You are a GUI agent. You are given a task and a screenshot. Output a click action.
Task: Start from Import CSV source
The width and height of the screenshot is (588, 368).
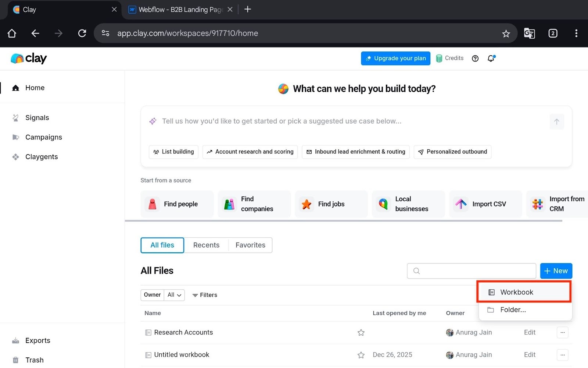485,204
